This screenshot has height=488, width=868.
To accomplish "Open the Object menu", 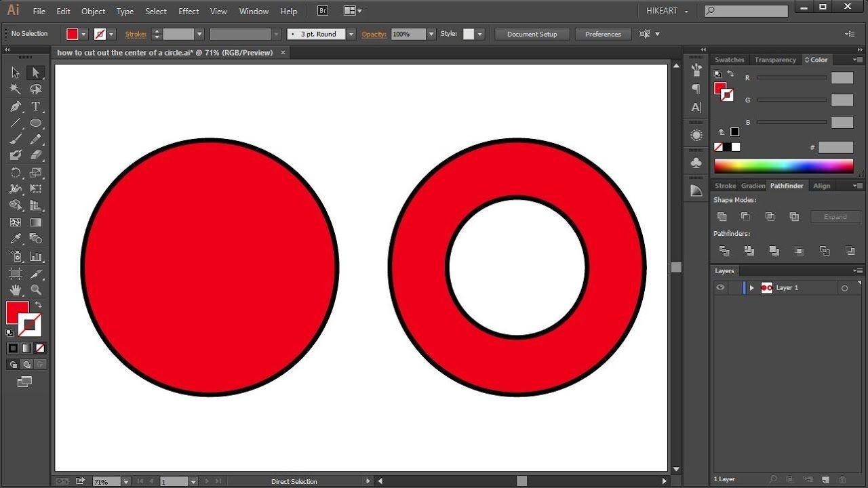I will (93, 11).
